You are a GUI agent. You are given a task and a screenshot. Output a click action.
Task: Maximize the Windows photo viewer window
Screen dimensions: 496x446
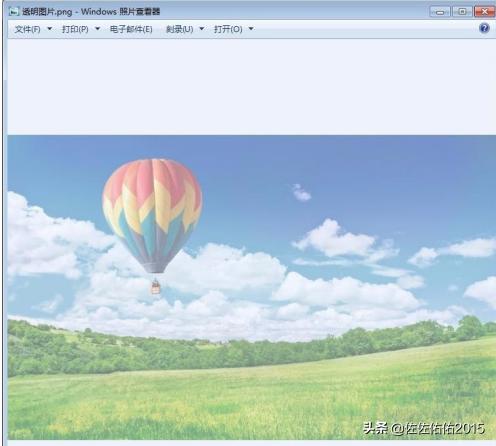pyautogui.click(x=462, y=12)
